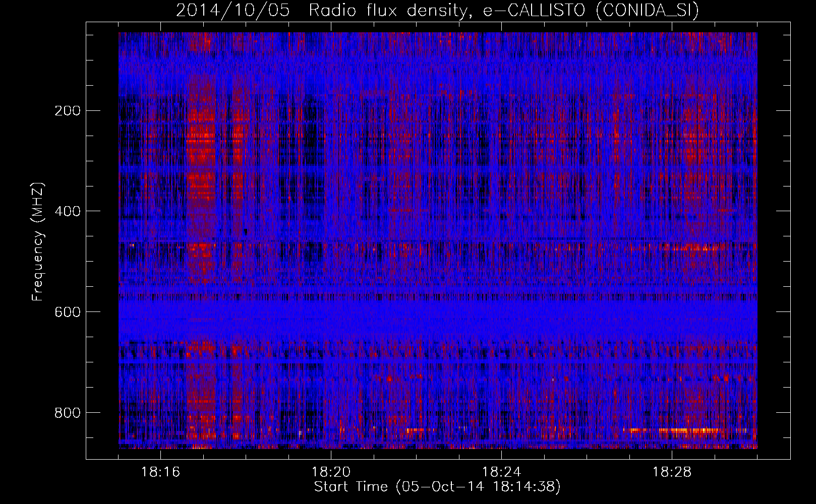Click the frequency tick label '600'
The height and width of the screenshot is (504, 816).
pyautogui.click(x=67, y=312)
